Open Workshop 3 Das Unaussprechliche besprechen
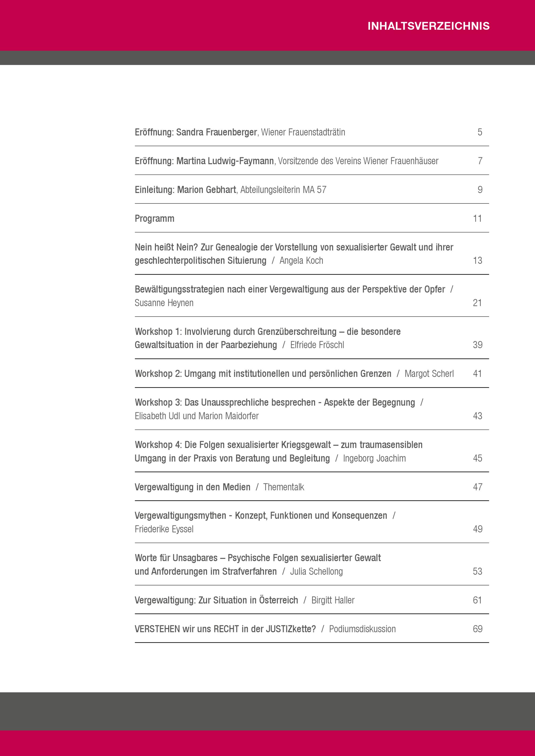The image size is (535, 756). (275, 403)
